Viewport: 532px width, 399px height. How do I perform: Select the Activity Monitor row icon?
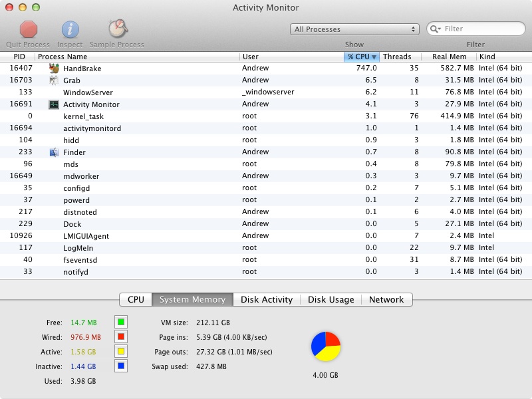click(x=54, y=104)
